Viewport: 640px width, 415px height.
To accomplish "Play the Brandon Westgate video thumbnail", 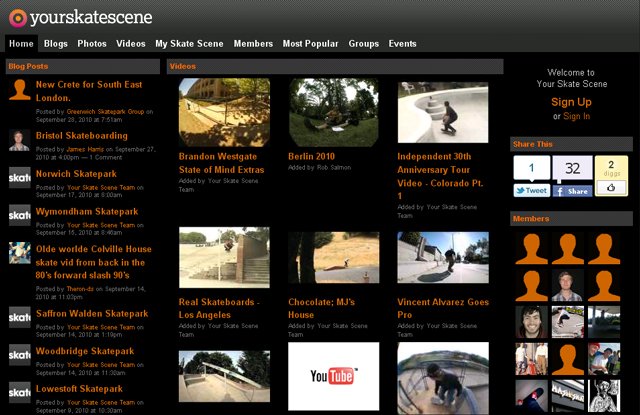I will (224, 113).
